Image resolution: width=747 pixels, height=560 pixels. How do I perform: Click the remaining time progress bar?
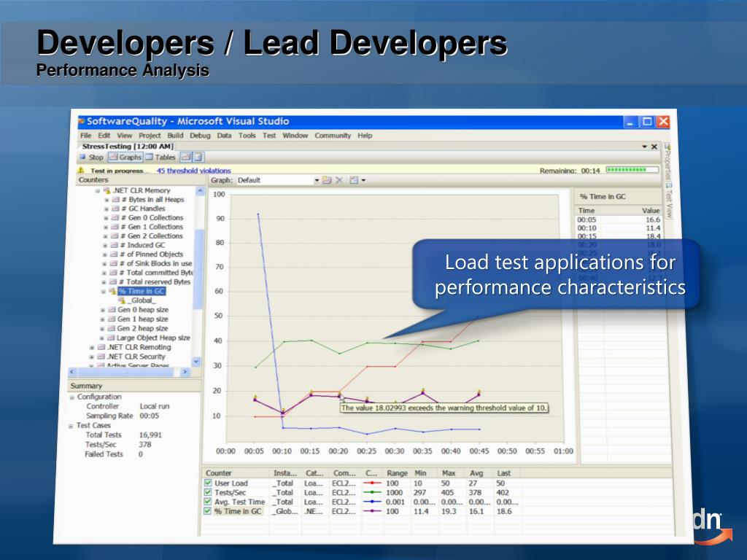coord(632,169)
